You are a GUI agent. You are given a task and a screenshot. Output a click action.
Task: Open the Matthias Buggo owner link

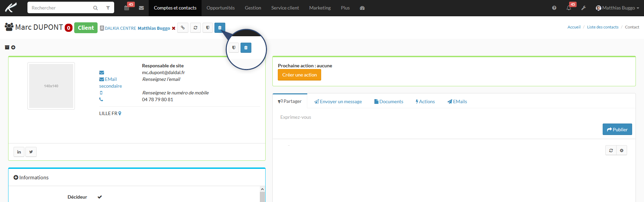[154, 28]
